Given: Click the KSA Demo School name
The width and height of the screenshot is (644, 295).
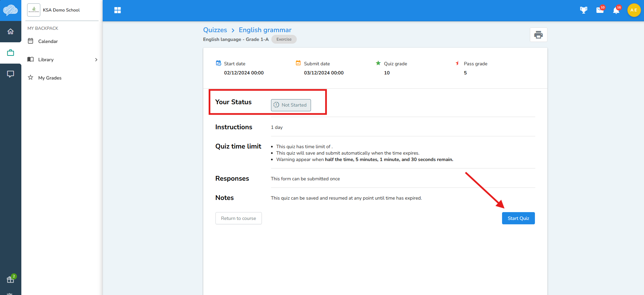Looking at the screenshot, I should pyautogui.click(x=61, y=10).
